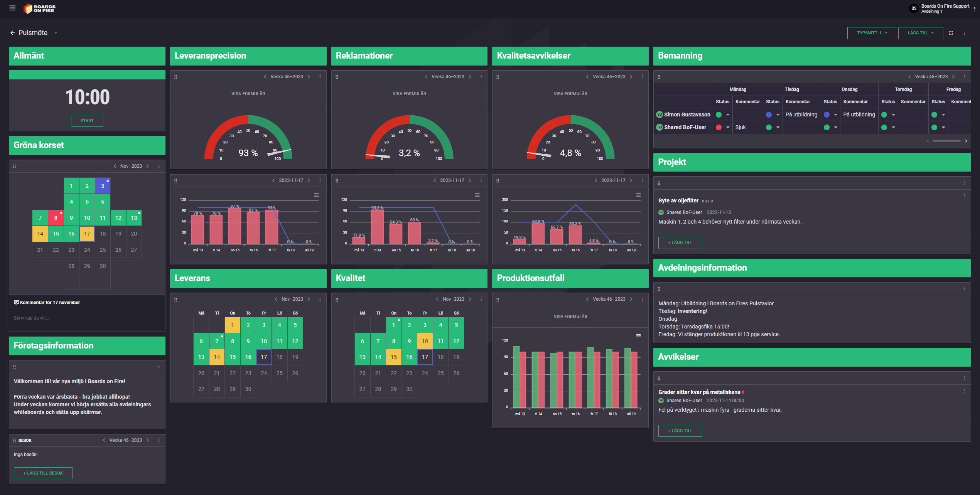Enter fullscreen mode via top-right icon

tap(951, 33)
